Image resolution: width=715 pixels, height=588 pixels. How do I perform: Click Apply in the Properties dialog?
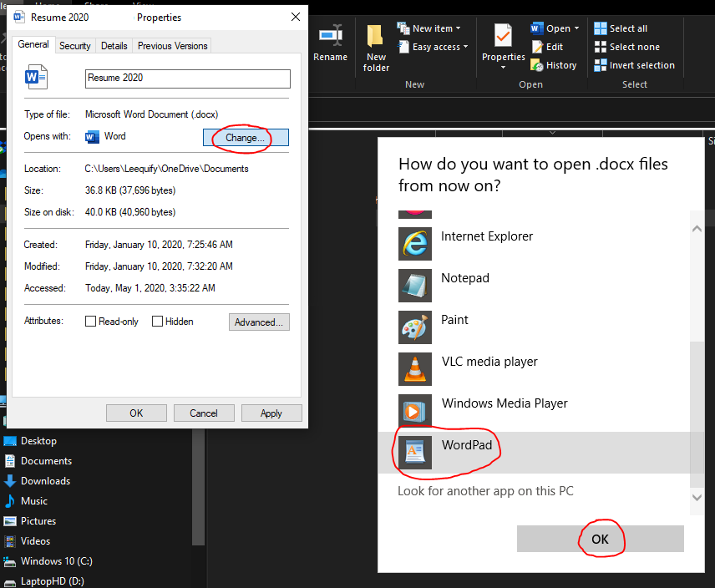271,413
